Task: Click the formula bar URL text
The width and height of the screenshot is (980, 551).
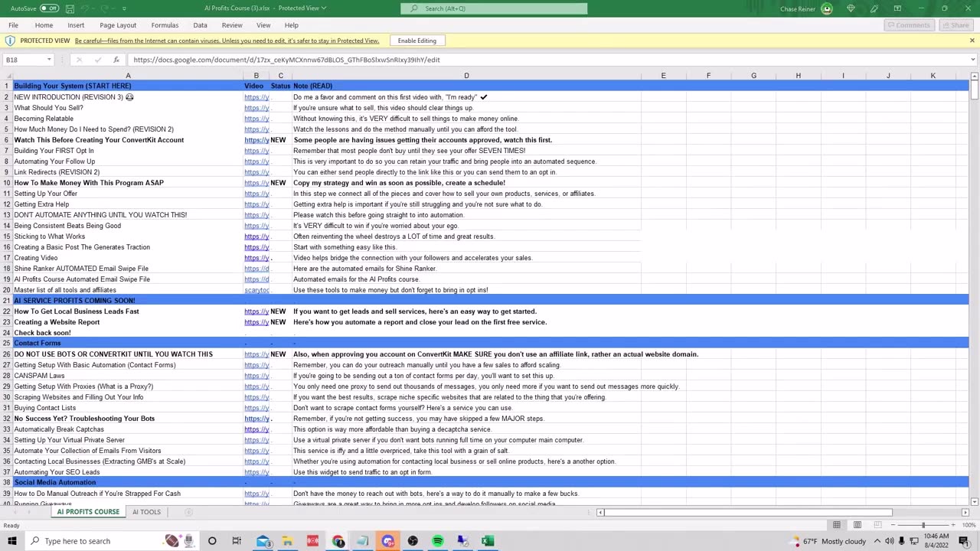Action: tap(286, 60)
